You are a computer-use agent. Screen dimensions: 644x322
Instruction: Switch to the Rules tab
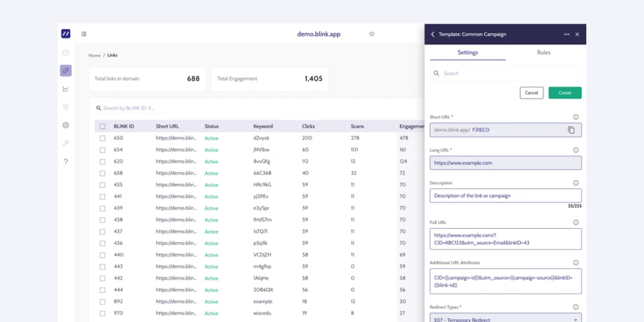pyautogui.click(x=543, y=53)
